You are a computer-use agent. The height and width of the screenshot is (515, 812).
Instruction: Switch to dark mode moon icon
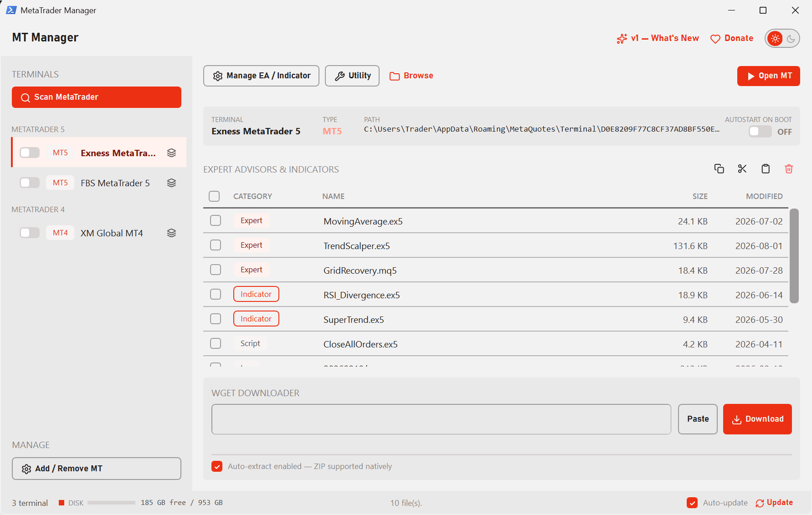click(791, 39)
